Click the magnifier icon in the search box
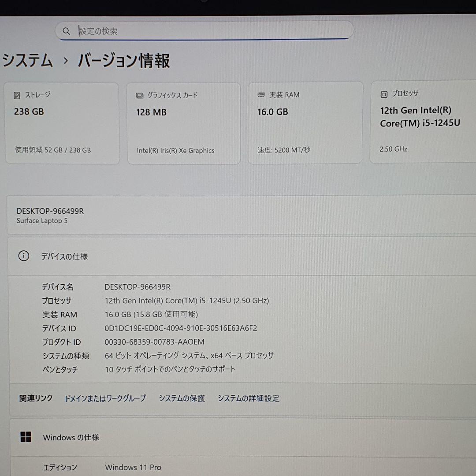 click(x=67, y=31)
